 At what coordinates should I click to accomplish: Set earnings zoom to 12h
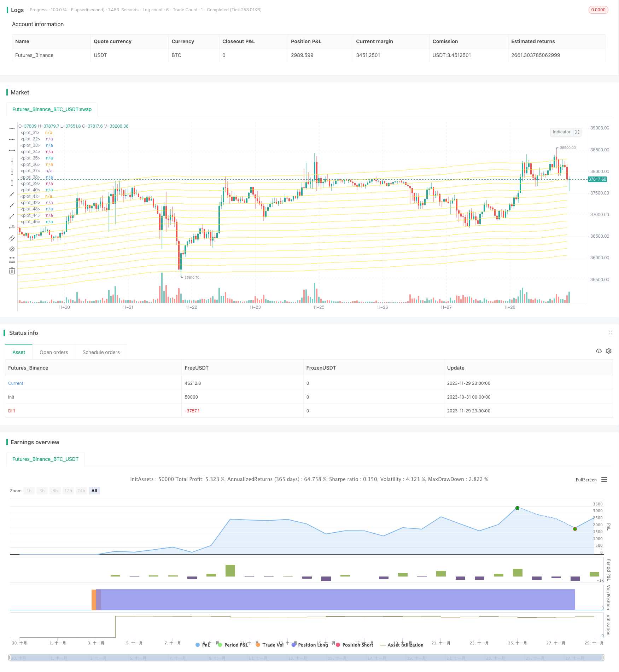[68, 491]
